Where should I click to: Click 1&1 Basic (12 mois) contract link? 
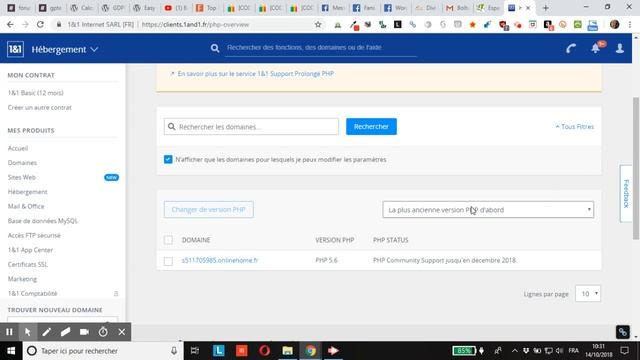[36, 93]
